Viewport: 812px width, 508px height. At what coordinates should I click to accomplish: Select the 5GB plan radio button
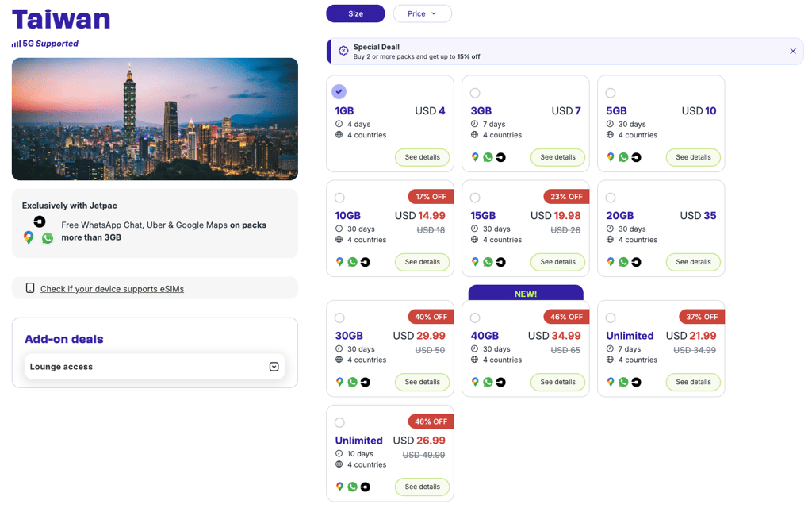point(611,93)
